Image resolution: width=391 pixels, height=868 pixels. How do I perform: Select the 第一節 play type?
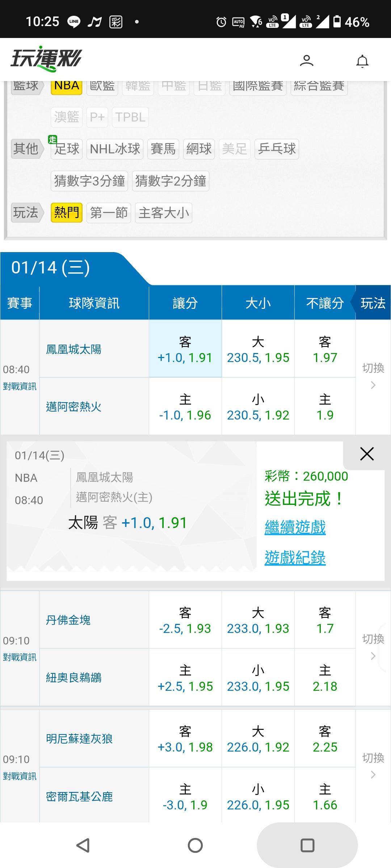[x=109, y=213]
